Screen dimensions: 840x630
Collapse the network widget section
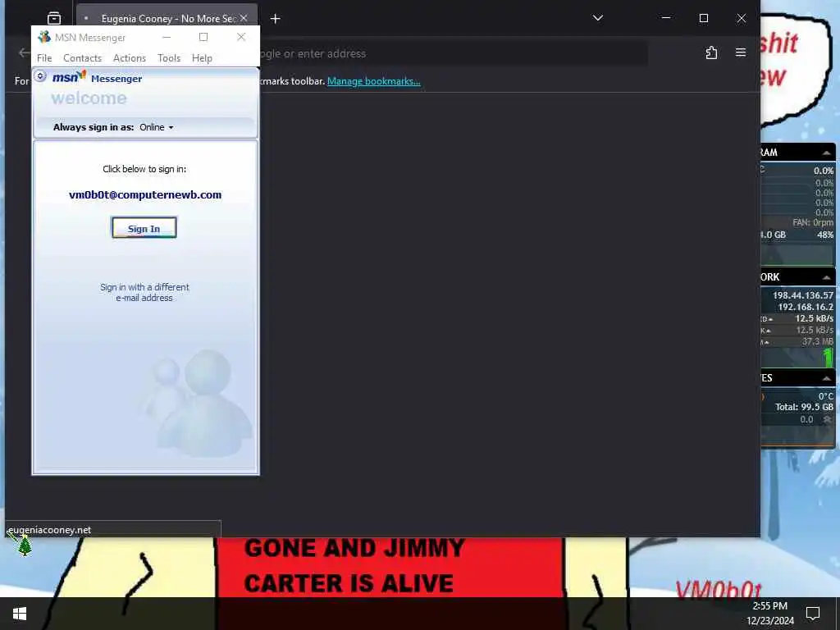click(827, 277)
